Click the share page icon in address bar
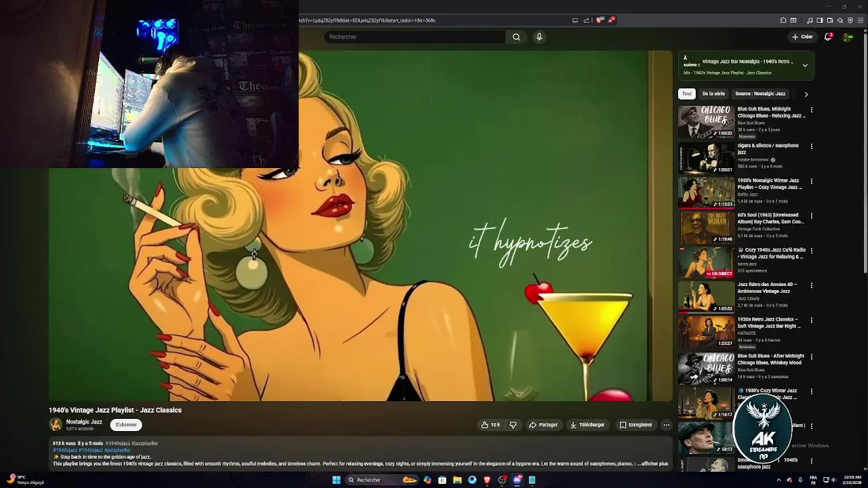868x488 pixels. [x=586, y=20]
